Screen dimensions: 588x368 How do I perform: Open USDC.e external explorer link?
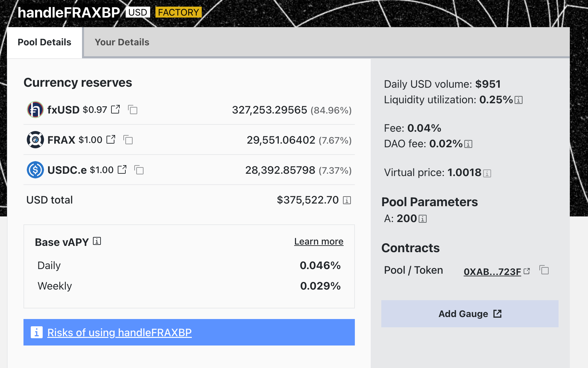pos(122,170)
